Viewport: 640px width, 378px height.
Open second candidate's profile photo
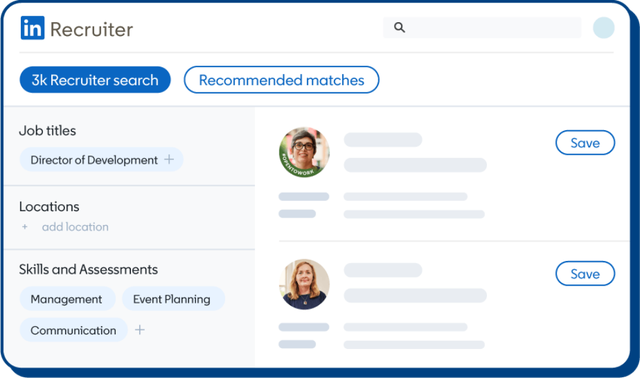[304, 284]
